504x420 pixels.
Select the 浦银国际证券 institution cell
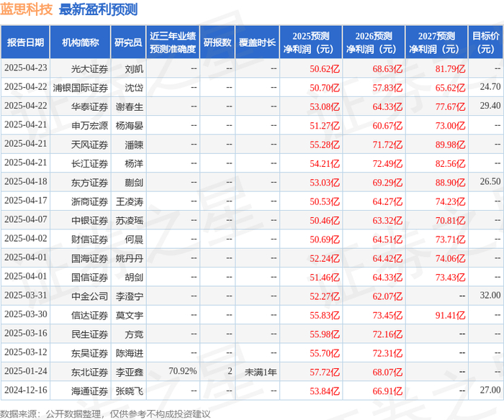(x=81, y=88)
